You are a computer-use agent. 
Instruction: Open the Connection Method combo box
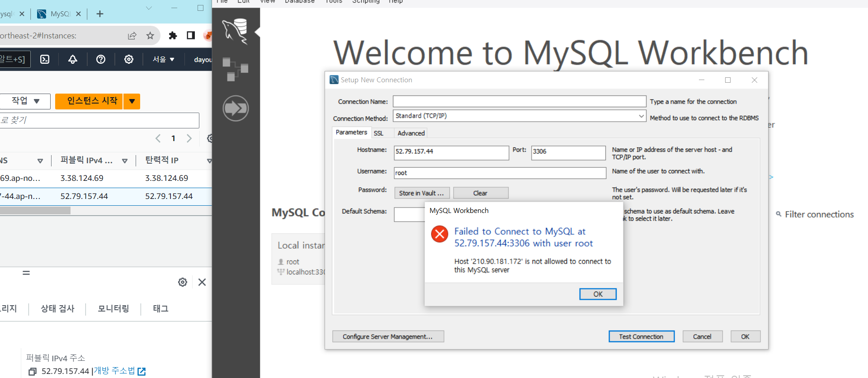519,116
